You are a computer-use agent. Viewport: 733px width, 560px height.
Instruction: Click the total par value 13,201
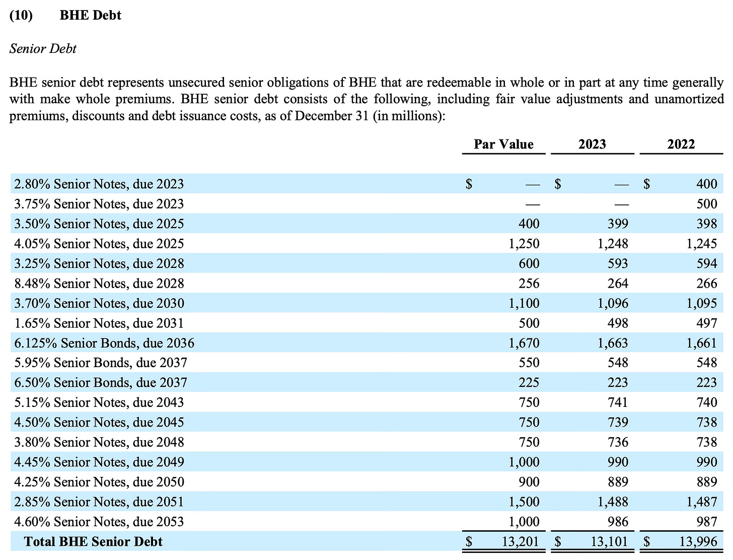click(521, 542)
